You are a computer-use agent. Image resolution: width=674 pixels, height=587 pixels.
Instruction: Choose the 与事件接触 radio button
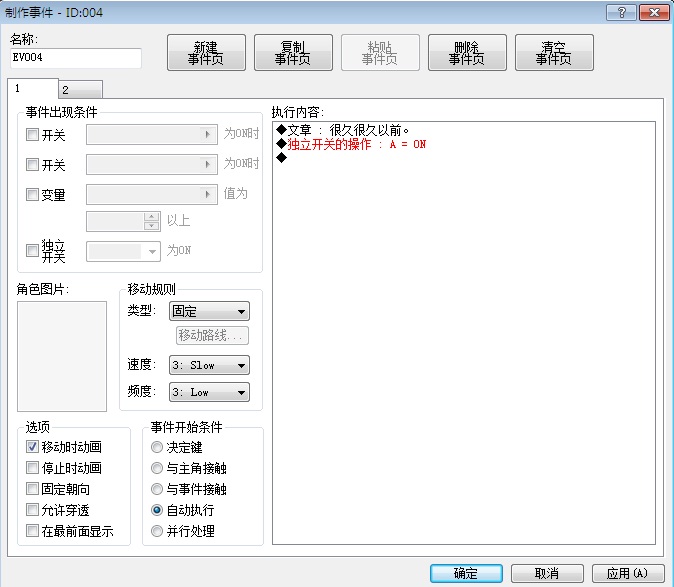(x=157, y=489)
